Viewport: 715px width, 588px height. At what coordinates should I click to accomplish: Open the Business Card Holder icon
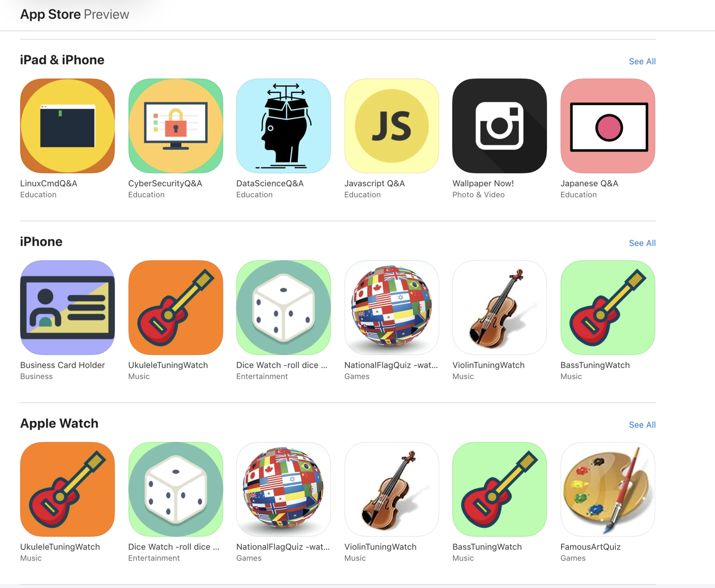(x=67, y=308)
